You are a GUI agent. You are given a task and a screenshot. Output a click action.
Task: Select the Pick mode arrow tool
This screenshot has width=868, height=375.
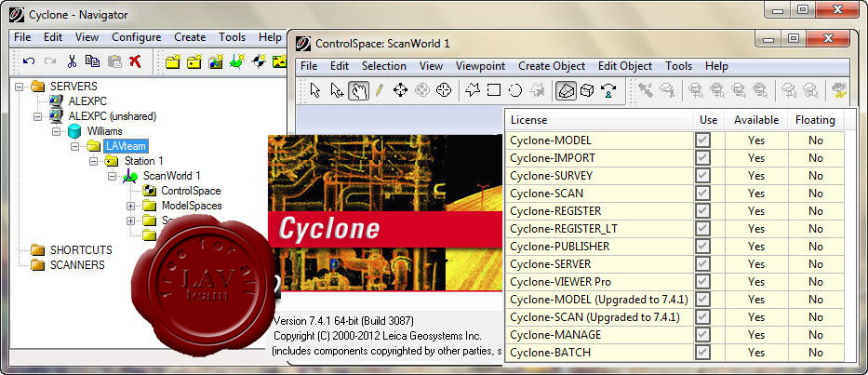tap(315, 90)
